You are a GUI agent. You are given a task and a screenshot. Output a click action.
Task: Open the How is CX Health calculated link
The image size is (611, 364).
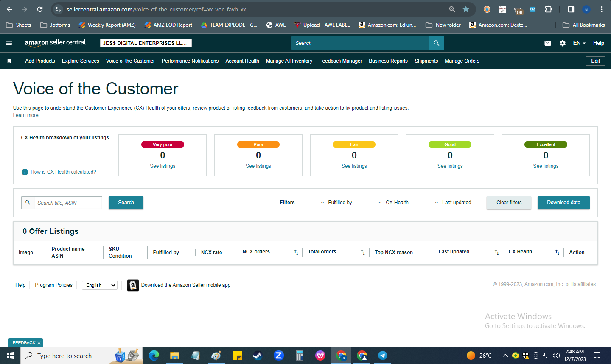[x=63, y=172]
